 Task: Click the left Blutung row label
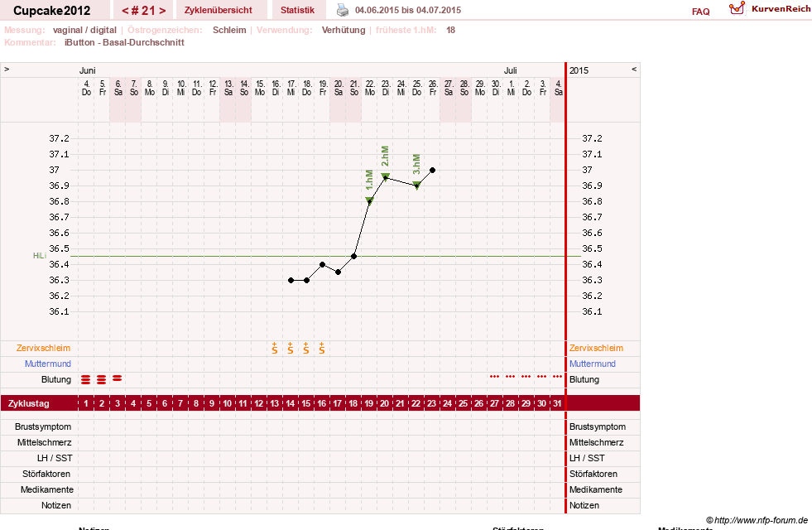pyautogui.click(x=56, y=380)
